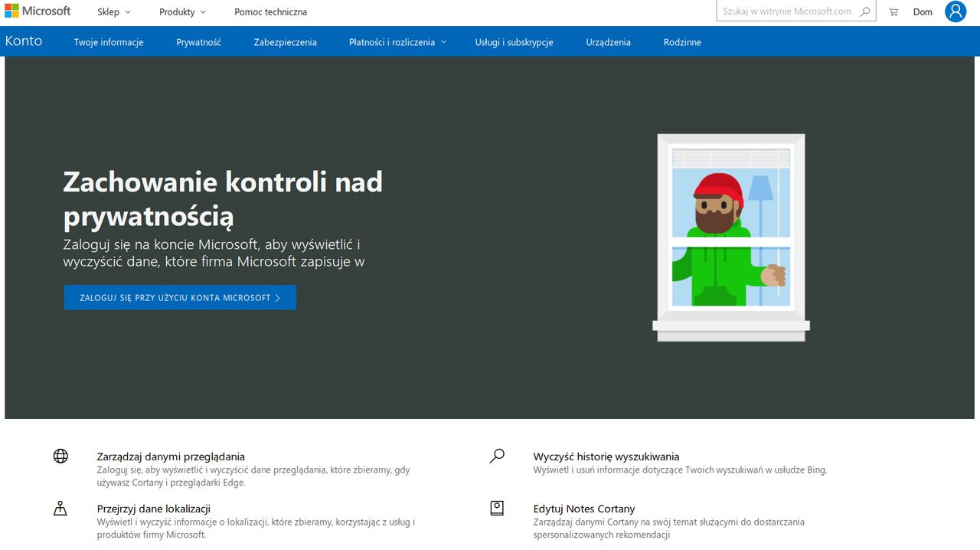Open Zarządzaj danymi przeglądania link
The height and width of the screenshot is (550, 980).
click(x=171, y=457)
